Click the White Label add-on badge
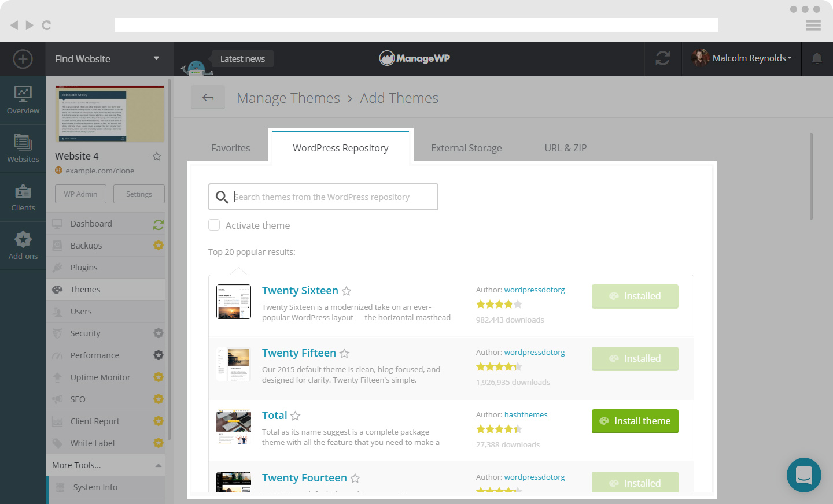This screenshot has height=504, width=833. pyautogui.click(x=159, y=443)
